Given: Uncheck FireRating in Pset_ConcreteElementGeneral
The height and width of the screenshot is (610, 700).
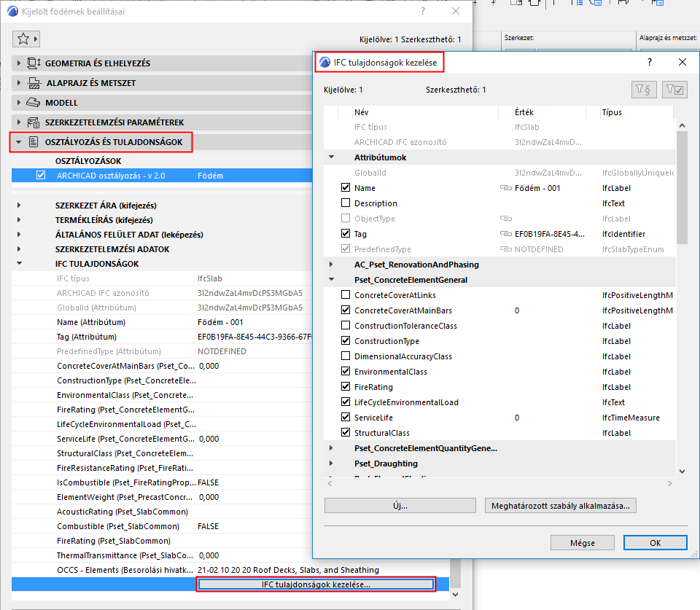Looking at the screenshot, I should point(346,386).
